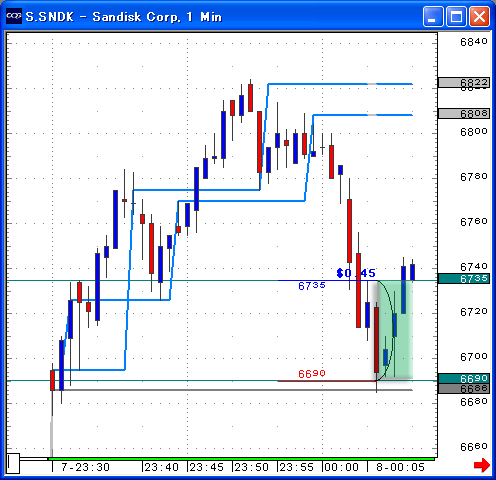Select the 6735 teal price marker on scale
The image size is (496, 480).
pyautogui.click(x=464, y=279)
